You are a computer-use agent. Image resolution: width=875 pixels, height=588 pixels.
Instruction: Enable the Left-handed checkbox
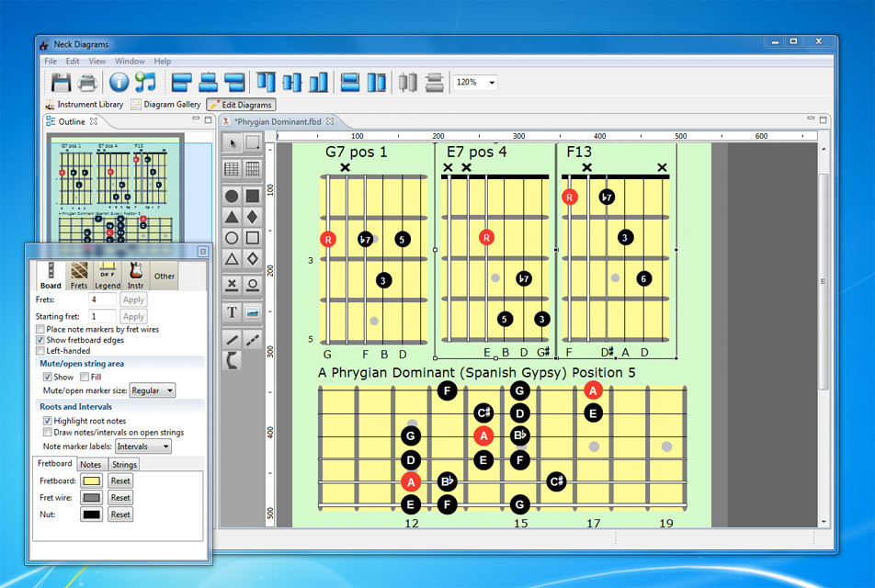[40, 350]
